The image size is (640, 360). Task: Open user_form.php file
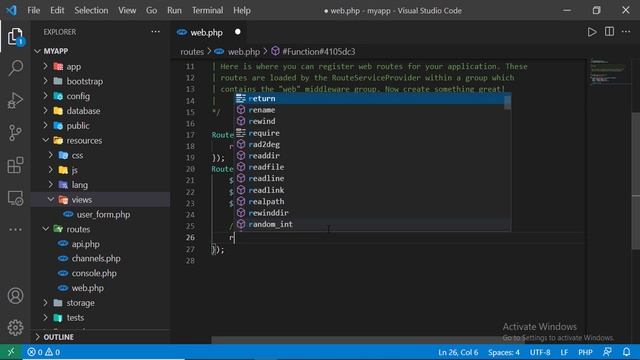point(100,214)
